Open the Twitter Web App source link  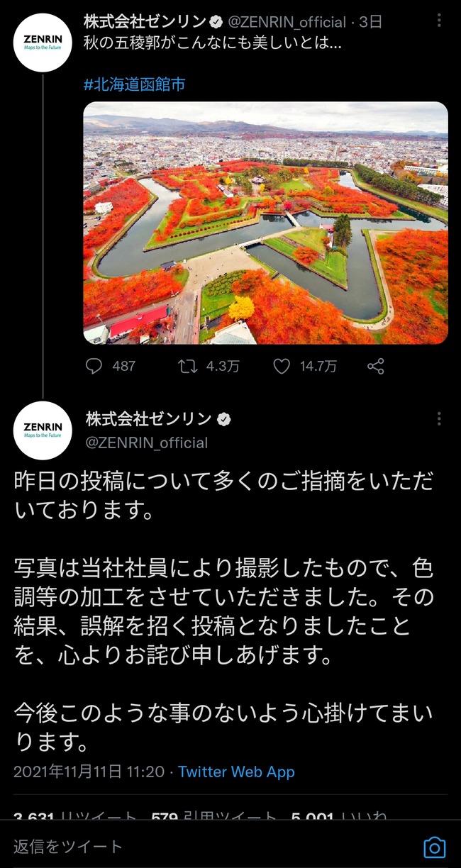236,772
